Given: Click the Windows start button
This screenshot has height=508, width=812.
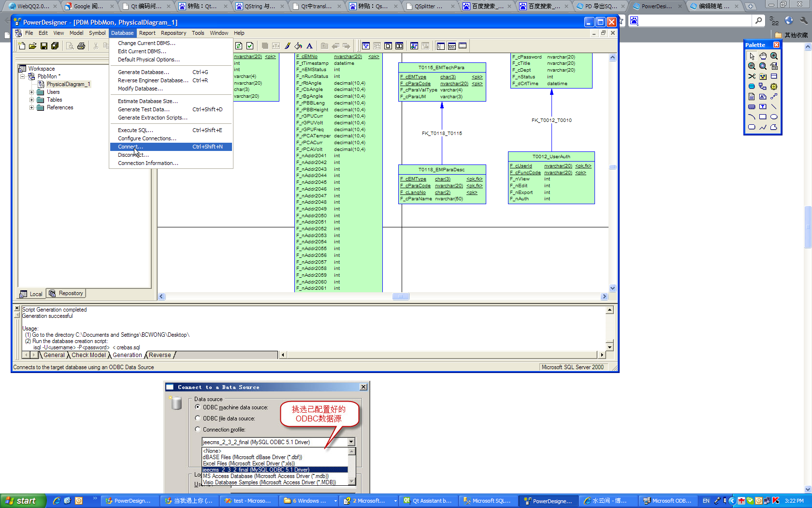Looking at the screenshot, I should click(x=22, y=501).
